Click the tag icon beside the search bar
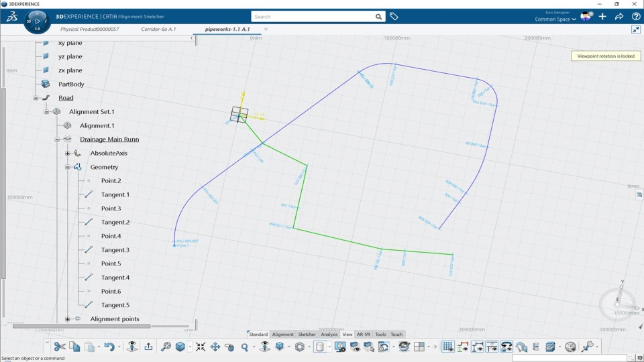 point(394,16)
